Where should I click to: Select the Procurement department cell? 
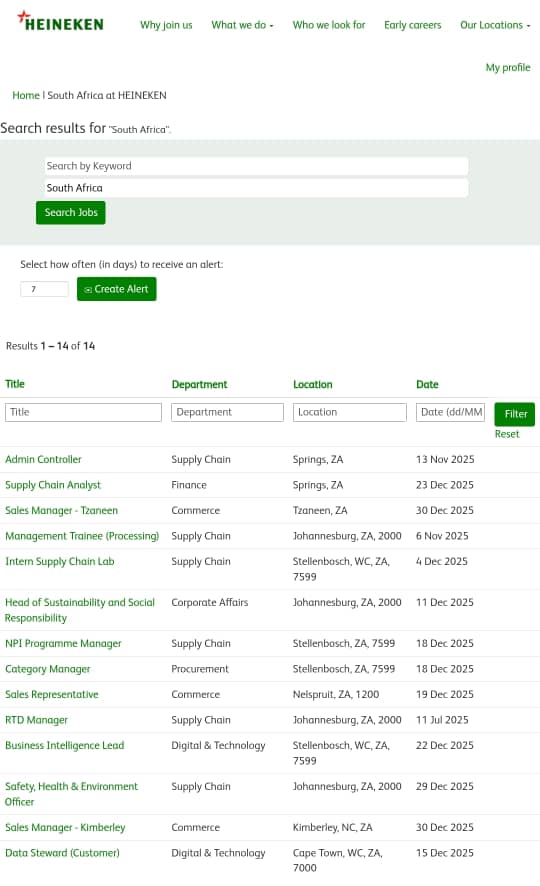click(200, 669)
